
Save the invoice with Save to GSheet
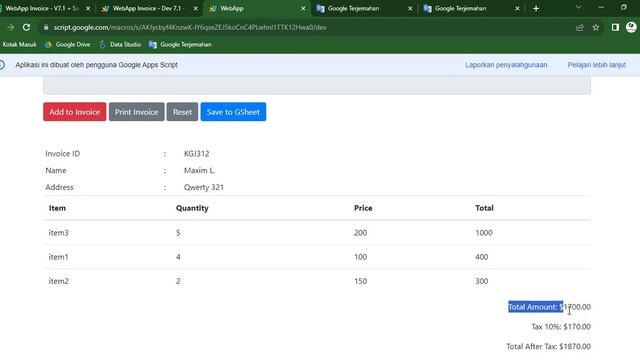click(x=233, y=112)
